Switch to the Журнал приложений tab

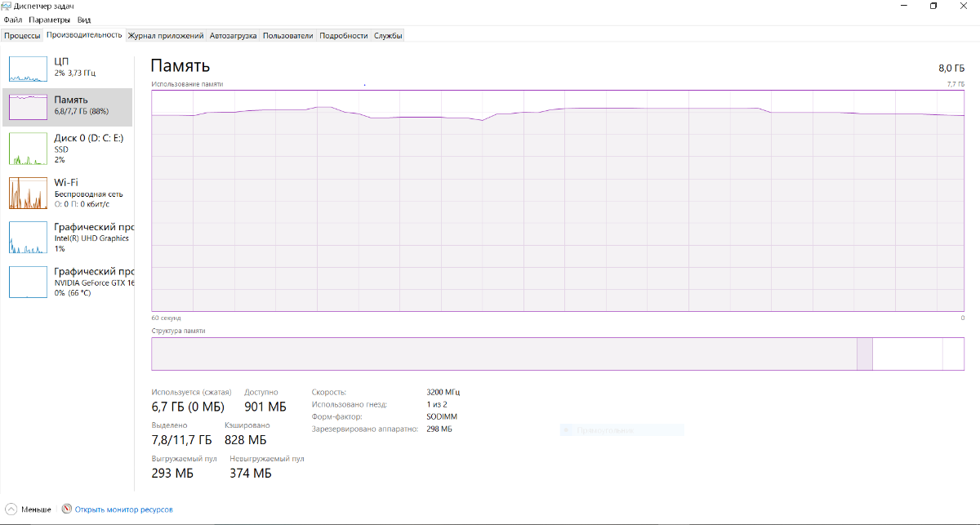point(166,36)
